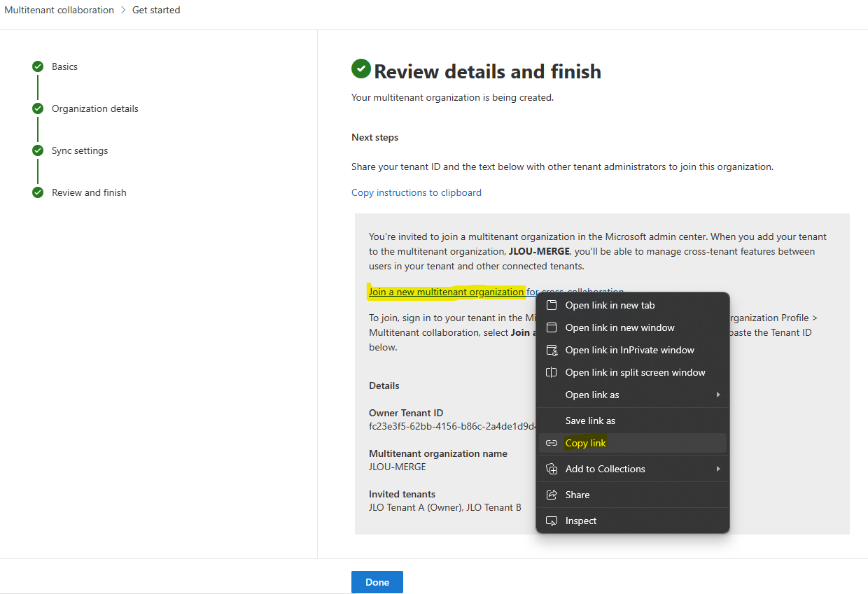Select Save link as menu entry
Screen dimensions: 868x594
click(x=633, y=420)
